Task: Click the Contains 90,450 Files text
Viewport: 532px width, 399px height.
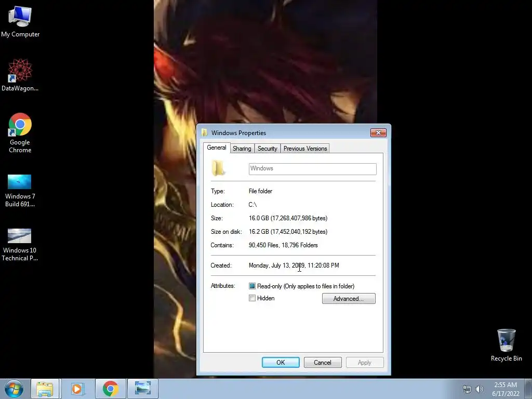Action: [x=283, y=245]
